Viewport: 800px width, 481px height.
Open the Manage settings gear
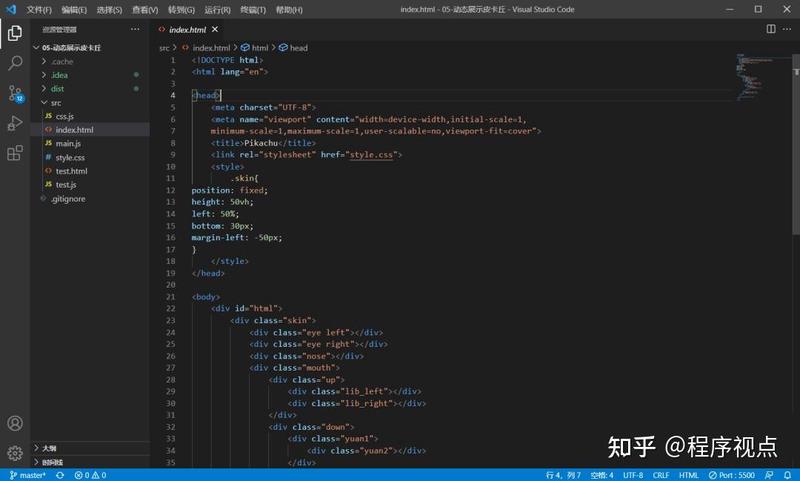point(15,452)
